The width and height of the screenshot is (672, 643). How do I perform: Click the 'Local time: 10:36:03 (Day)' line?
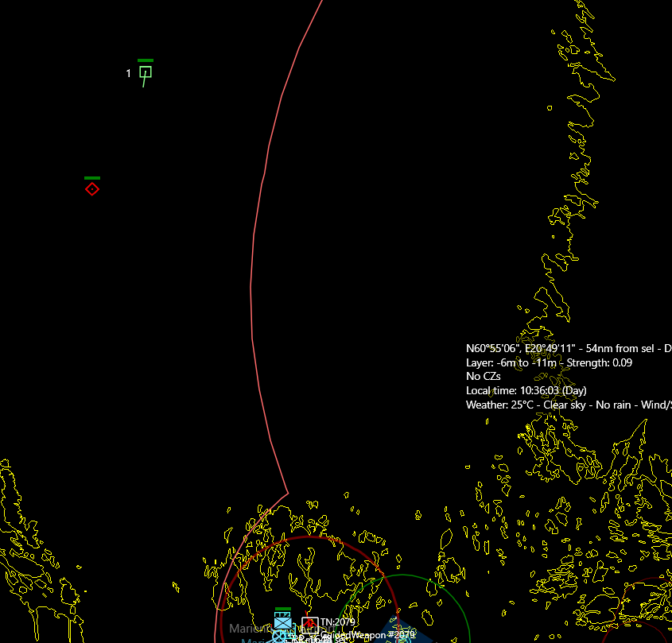click(x=526, y=391)
